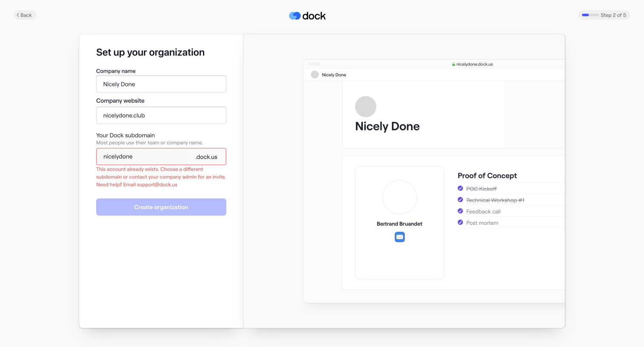The image size is (644, 347).
Task: Click the Bertrand Bruandet name
Action: click(400, 224)
